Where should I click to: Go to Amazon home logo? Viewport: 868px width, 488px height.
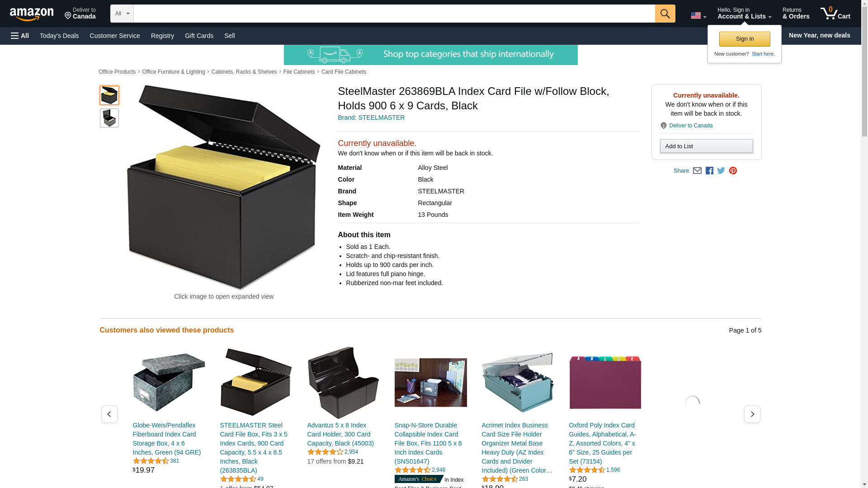[x=32, y=14]
